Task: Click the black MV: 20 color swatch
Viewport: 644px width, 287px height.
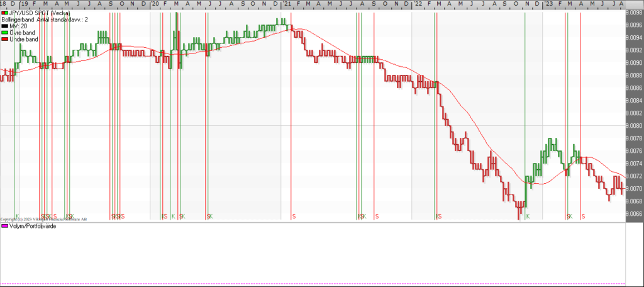Action: [x=5, y=26]
